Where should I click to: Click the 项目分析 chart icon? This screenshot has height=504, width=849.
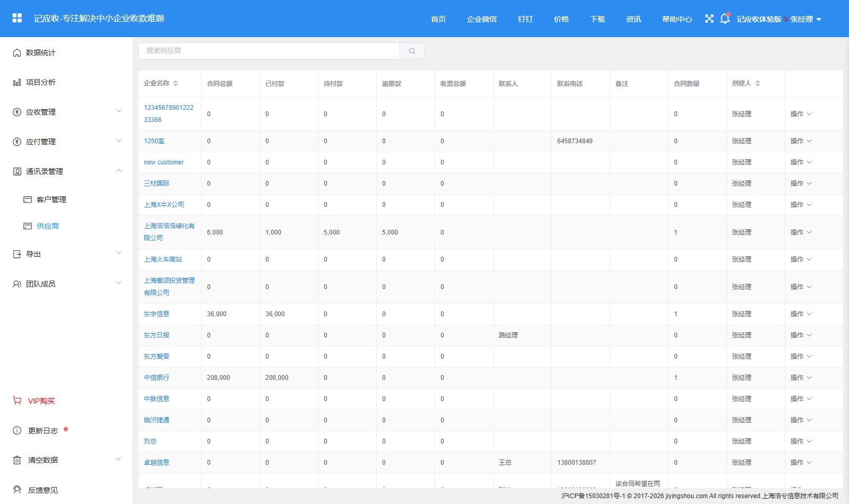point(17,82)
